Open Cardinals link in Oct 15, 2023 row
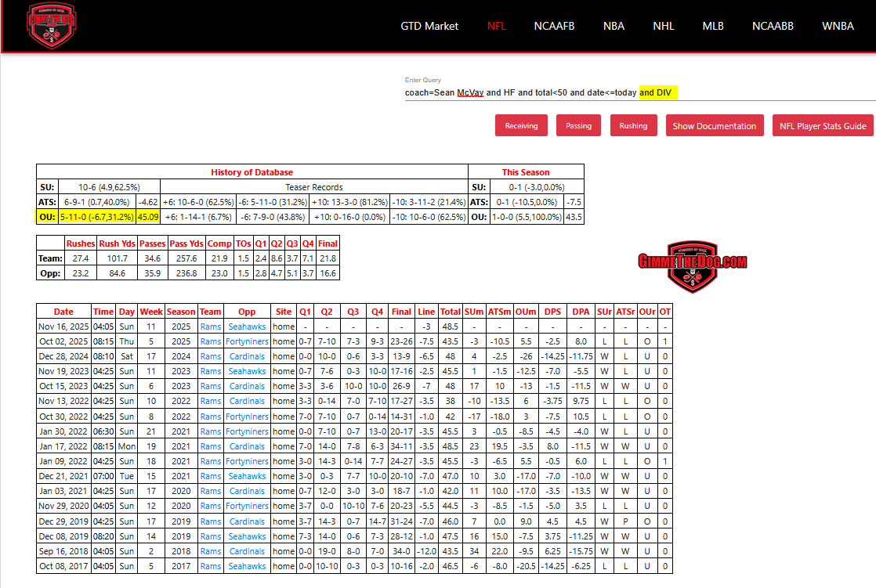The width and height of the screenshot is (876, 588). (247, 387)
